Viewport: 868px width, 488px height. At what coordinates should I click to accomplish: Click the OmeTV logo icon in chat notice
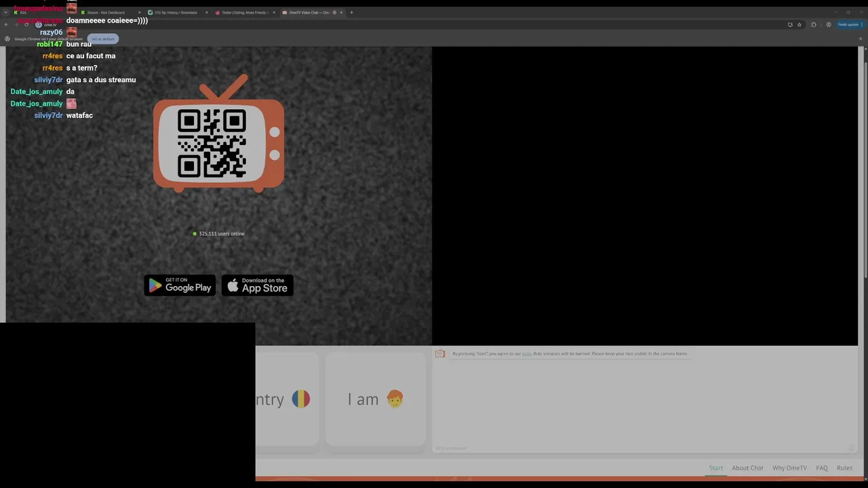pyautogui.click(x=440, y=354)
